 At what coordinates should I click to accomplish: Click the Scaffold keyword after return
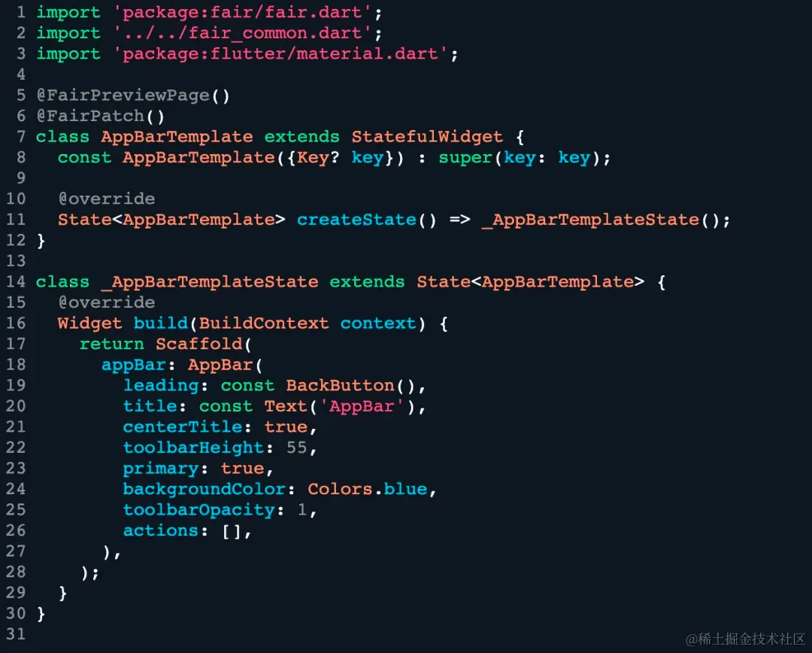tap(198, 344)
